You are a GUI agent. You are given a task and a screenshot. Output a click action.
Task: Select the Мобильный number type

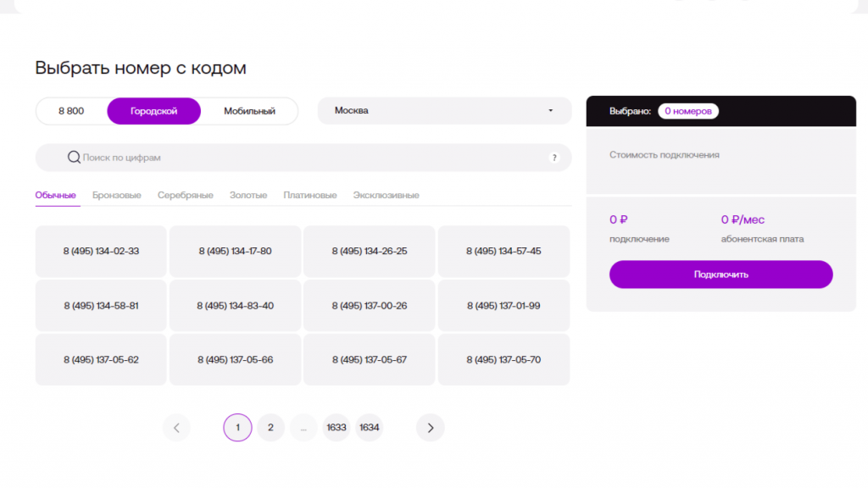(x=249, y=111)
